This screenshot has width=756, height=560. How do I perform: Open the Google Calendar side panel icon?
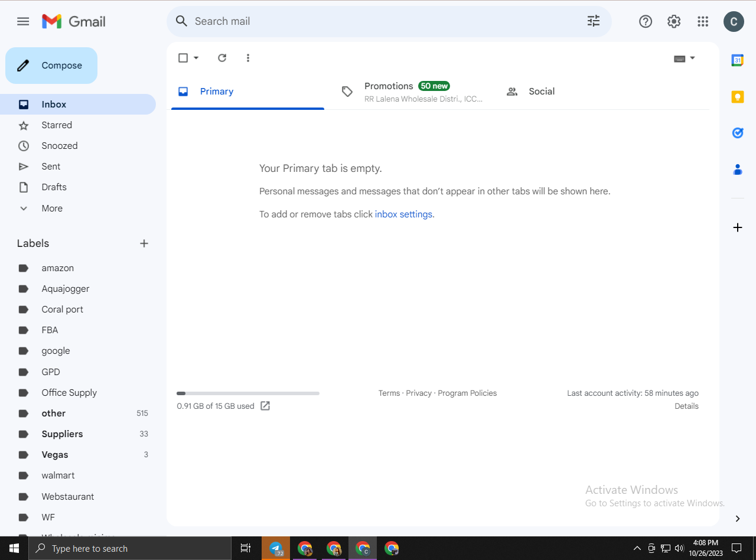(737, 60)
